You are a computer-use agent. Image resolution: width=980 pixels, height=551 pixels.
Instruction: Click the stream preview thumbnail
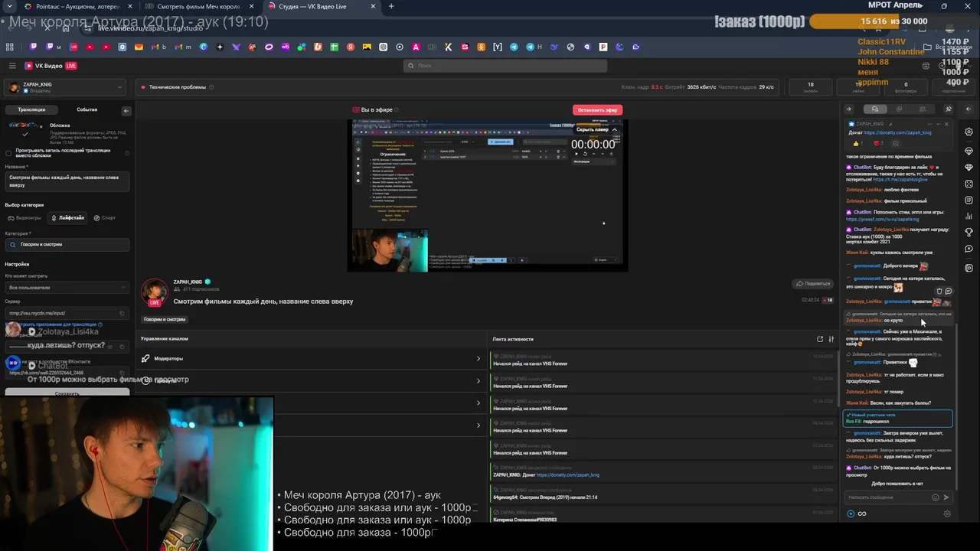coord(487,194)
